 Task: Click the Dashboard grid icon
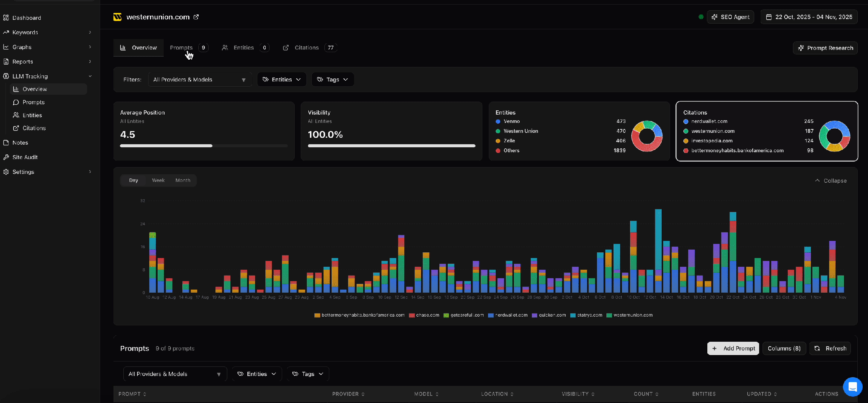pyautogui.click(x=6, y=18)
